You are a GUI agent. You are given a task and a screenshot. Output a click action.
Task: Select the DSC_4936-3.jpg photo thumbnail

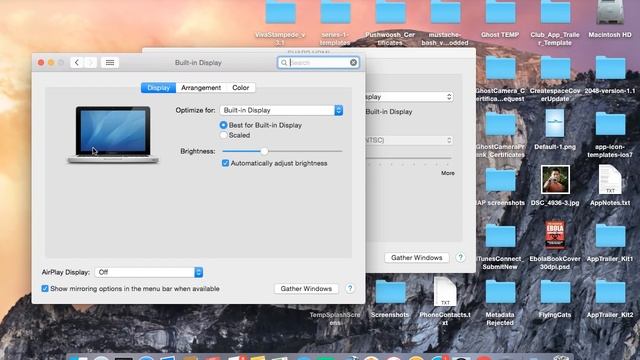555,179
